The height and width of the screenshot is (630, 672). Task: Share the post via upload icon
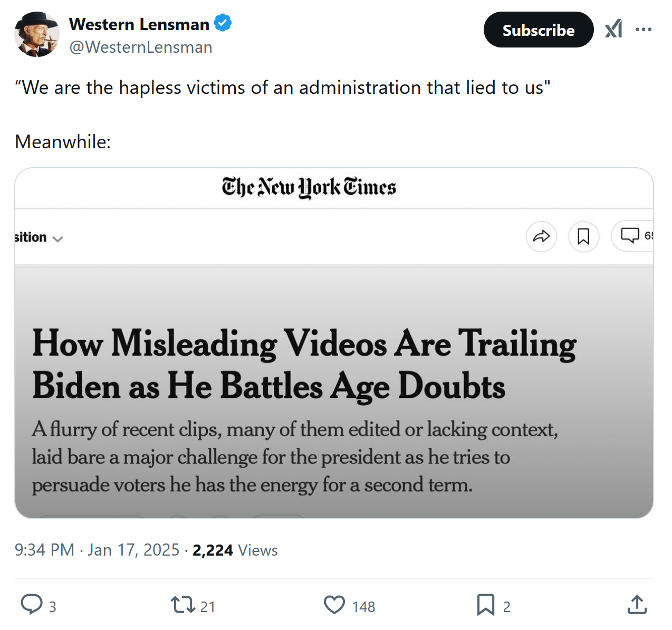(x=637, y=605)
